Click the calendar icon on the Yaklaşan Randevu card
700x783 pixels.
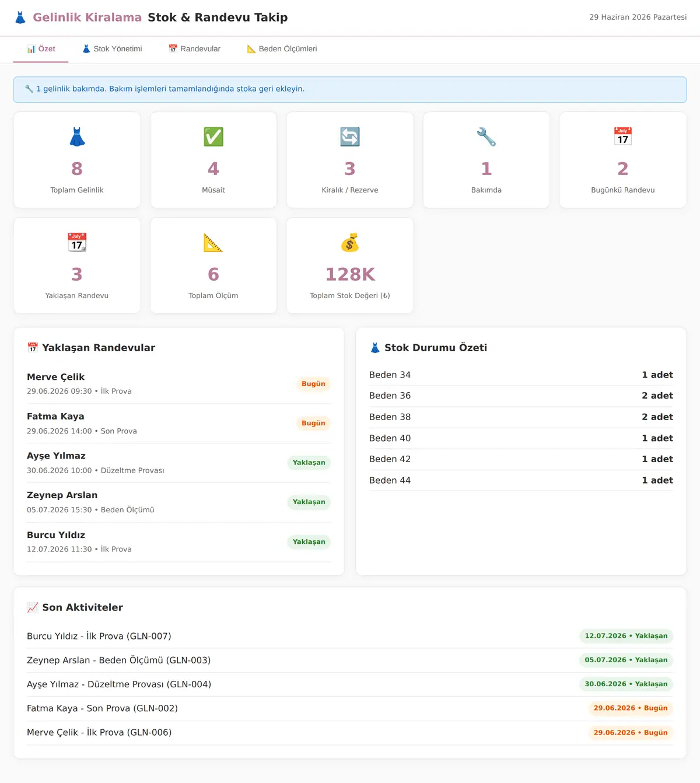tap(77, 242)
